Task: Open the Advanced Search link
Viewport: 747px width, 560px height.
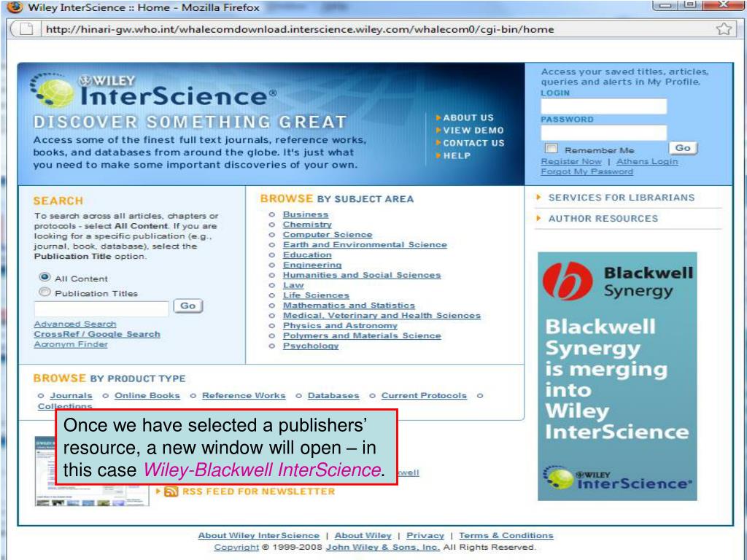Action: (75, 324)
